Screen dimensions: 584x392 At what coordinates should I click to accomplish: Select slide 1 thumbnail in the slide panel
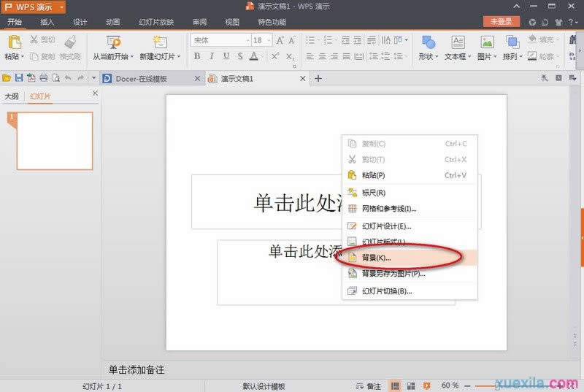(x=55, y=141)
